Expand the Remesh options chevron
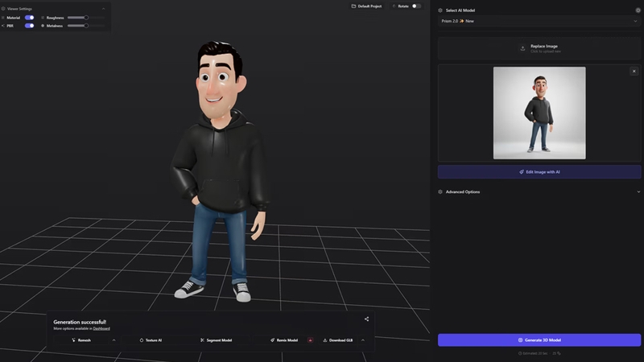This screenshot has width=644, height=362. pos(114,340)
